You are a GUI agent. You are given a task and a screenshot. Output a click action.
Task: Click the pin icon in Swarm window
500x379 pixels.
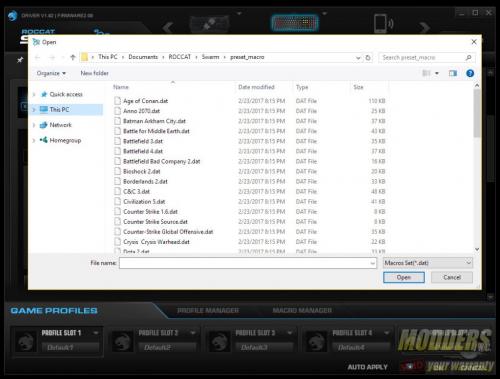click(20, 60)
